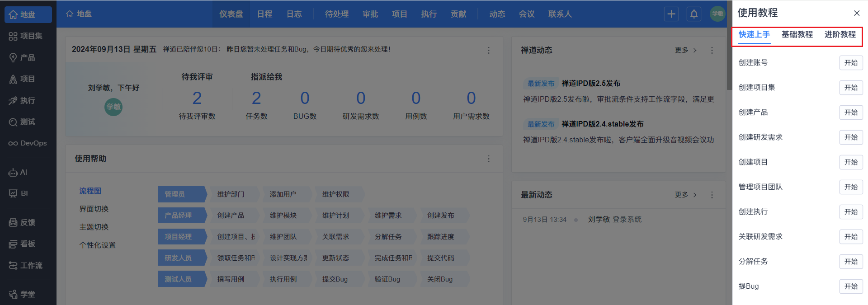Viewport: 868px width, 305px height.
Task: Open the 使用帮助 block's three-dot menu
Action: (x=488, y=159)
